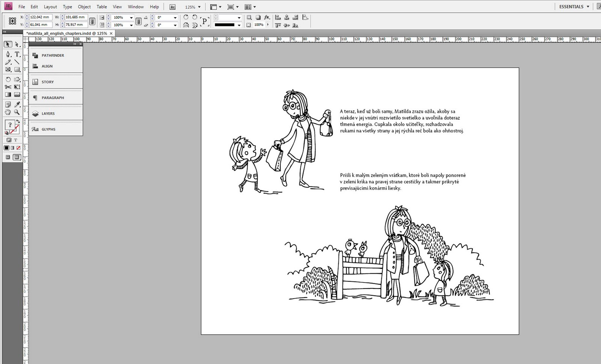601x364 pixels.
Task: Click the flip horizontal icon
Action: coord(186,25)
